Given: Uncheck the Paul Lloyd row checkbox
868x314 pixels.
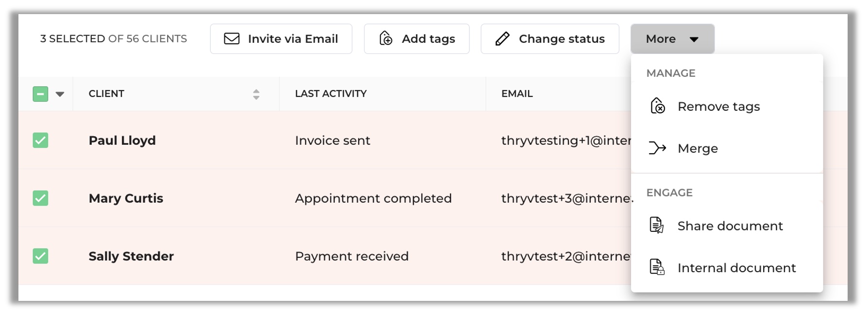Looking at the screenshot, I should pos(40,140).
